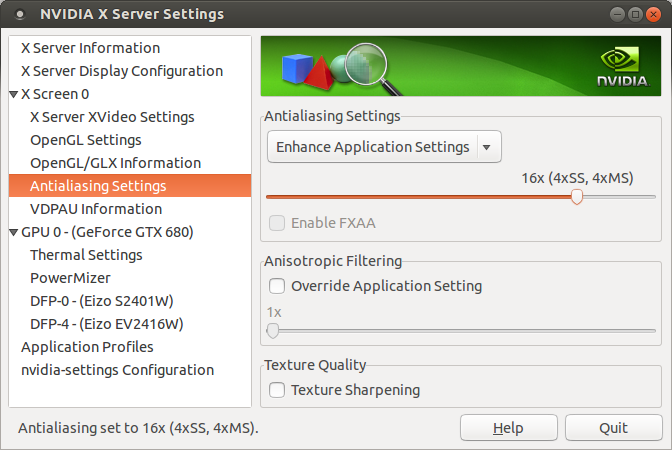Close the window with the red X
Viewport: 672px width, 450px height.
click(653, 15)
